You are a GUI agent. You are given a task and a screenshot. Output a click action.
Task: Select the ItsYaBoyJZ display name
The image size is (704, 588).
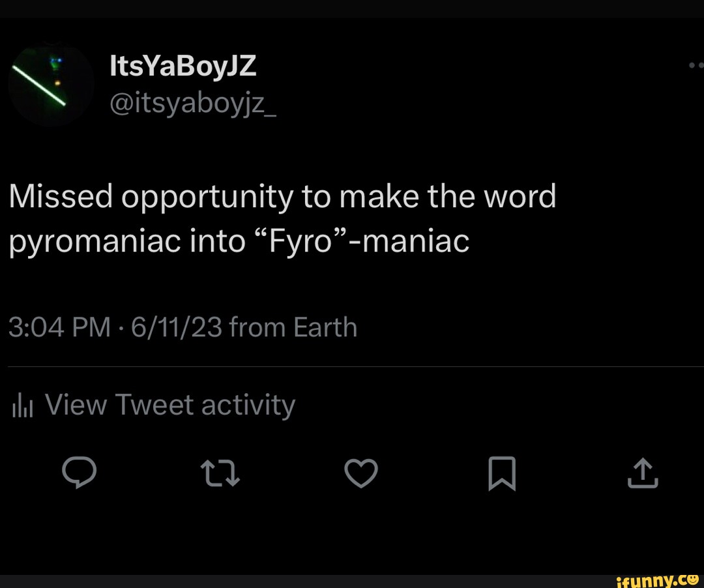[x=183, y=65]
